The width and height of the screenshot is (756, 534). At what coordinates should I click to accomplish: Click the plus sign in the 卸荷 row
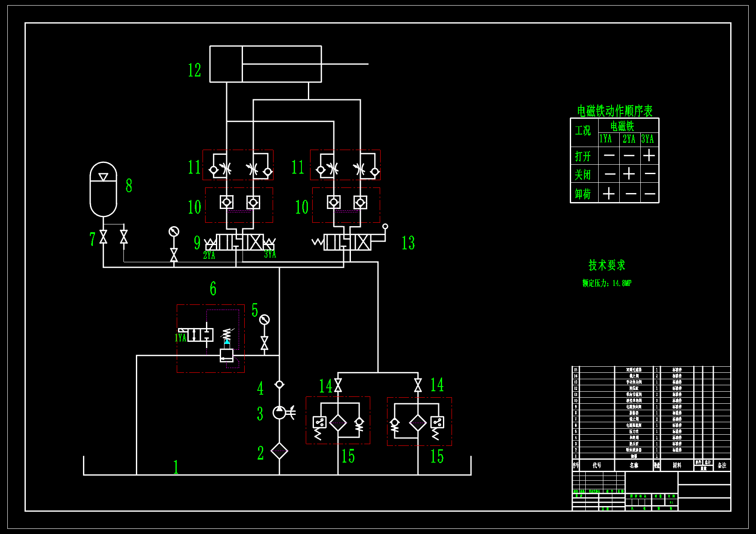coord(608,193)
